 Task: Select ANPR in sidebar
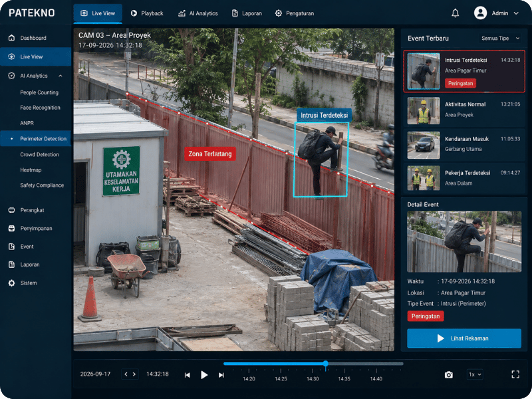[27, 123]
